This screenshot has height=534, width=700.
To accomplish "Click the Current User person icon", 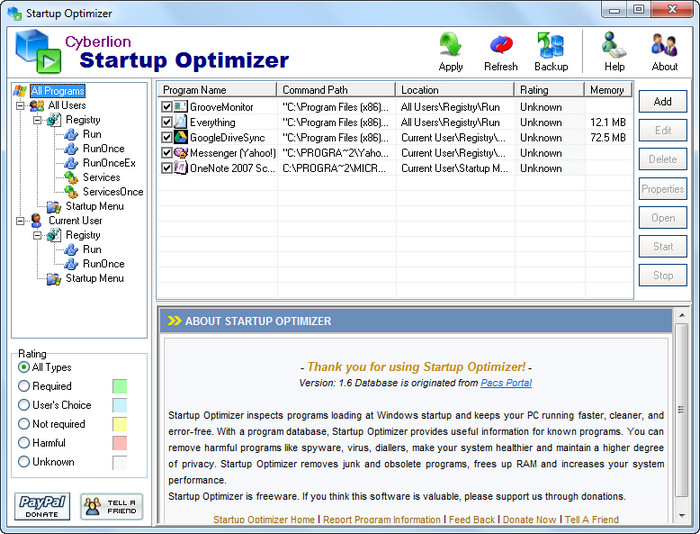I will click(36, 221).
